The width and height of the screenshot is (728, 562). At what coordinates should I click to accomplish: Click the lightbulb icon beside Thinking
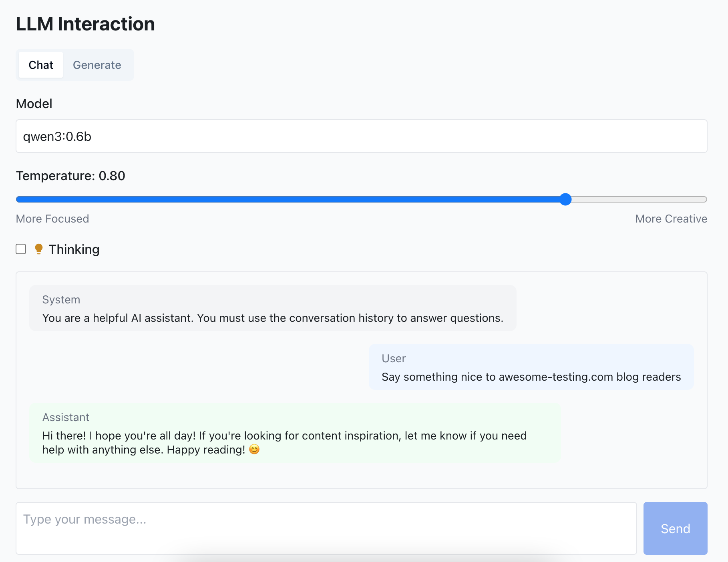39,249
